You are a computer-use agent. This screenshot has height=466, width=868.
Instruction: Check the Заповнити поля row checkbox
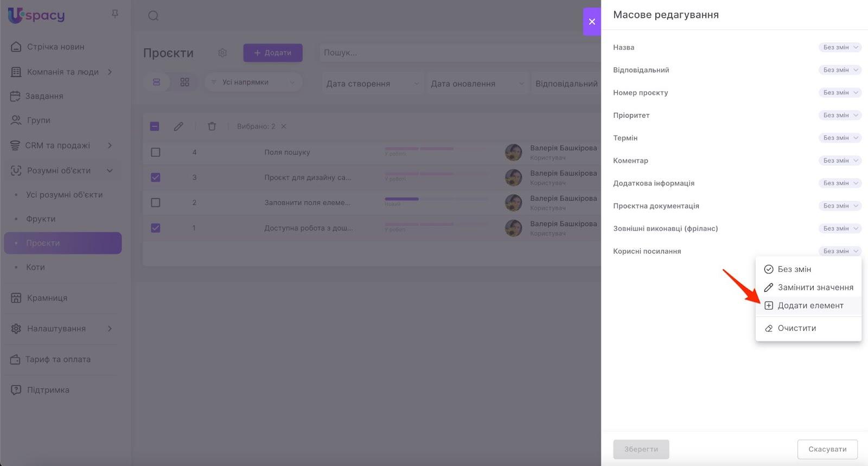click(156, 203)
